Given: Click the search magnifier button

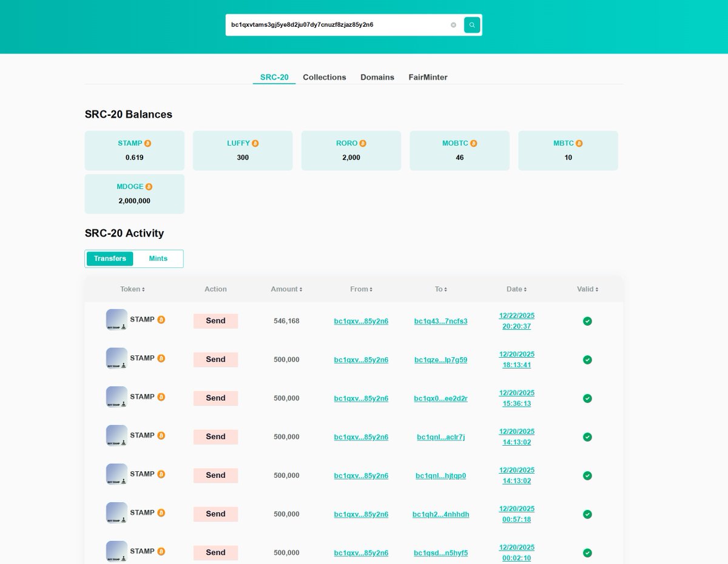Looking at the screenshot, I should pyautogui.click(x=472, y=25).
